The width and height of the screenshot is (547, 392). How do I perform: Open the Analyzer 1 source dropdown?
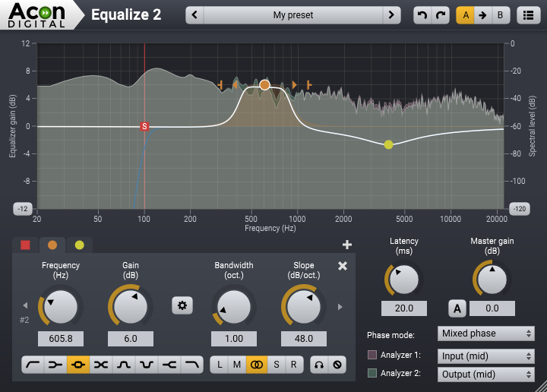click(x=486, y=356)
